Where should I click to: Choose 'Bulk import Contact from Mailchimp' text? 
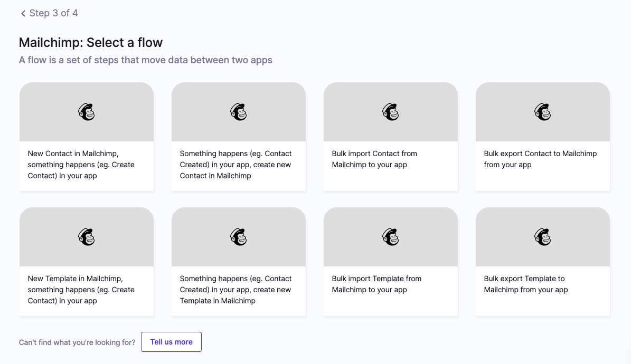click(375, 159)
